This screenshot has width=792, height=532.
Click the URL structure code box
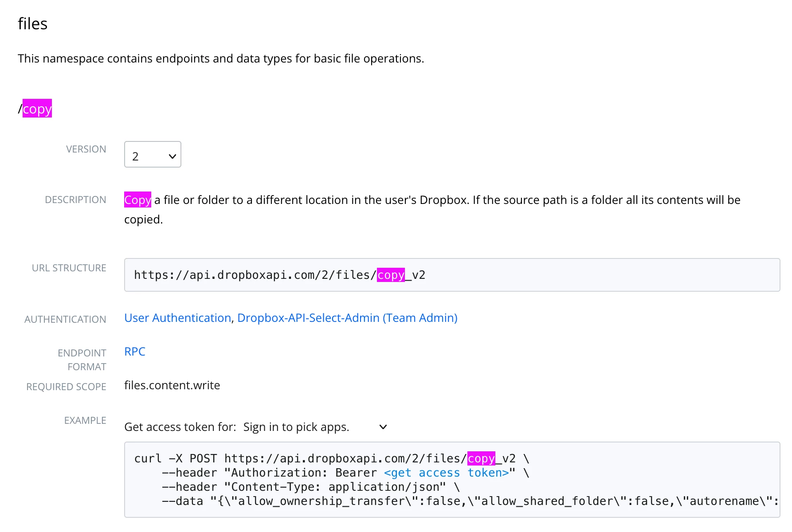coord(452,275)
